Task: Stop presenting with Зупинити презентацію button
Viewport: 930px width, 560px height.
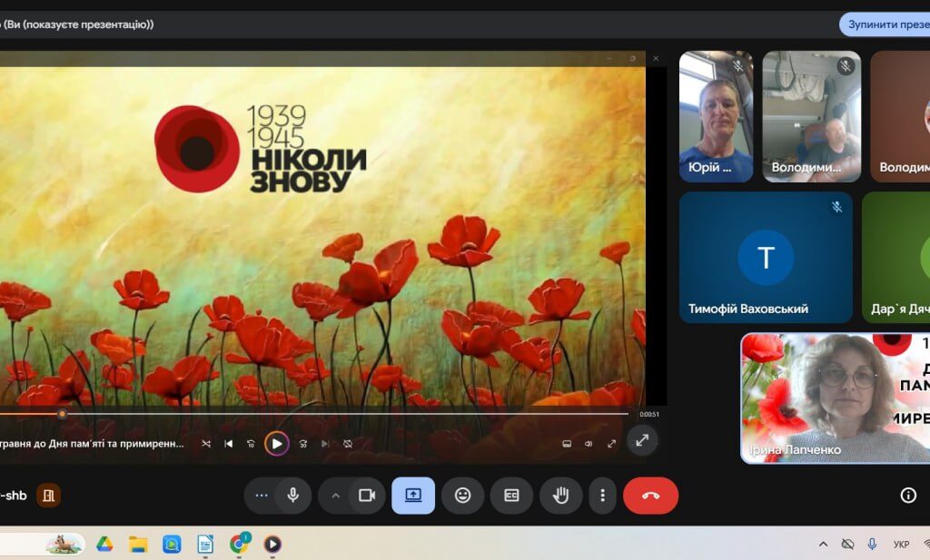Action: (885, 25)
